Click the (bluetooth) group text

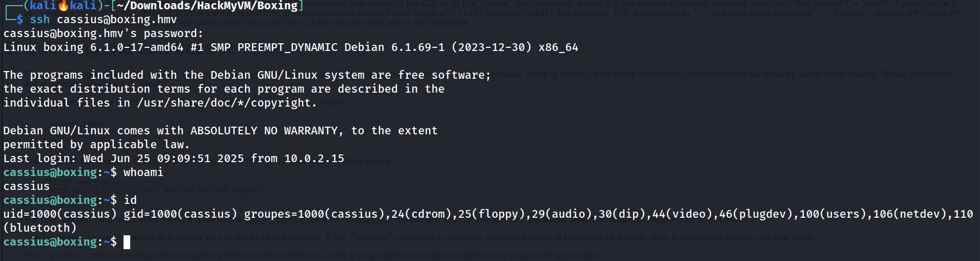40,228
